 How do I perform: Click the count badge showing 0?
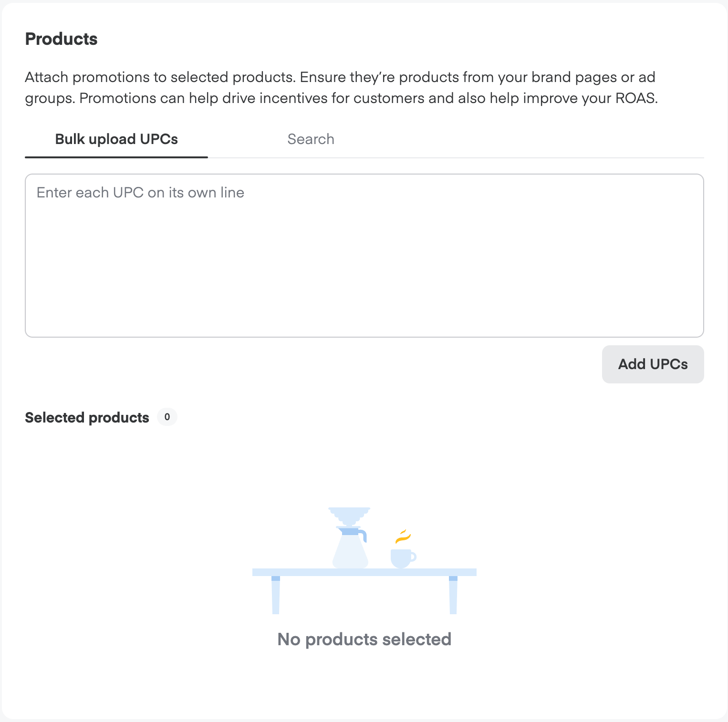pos(166,417)
